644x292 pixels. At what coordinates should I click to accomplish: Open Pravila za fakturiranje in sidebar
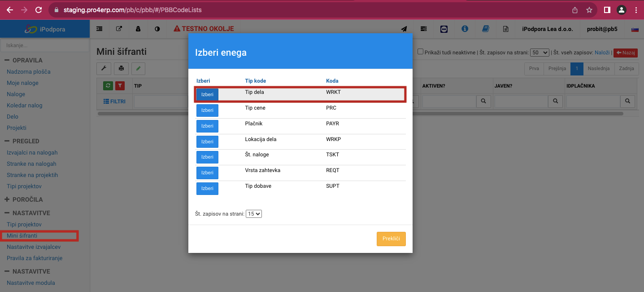(x=35, y=258)
